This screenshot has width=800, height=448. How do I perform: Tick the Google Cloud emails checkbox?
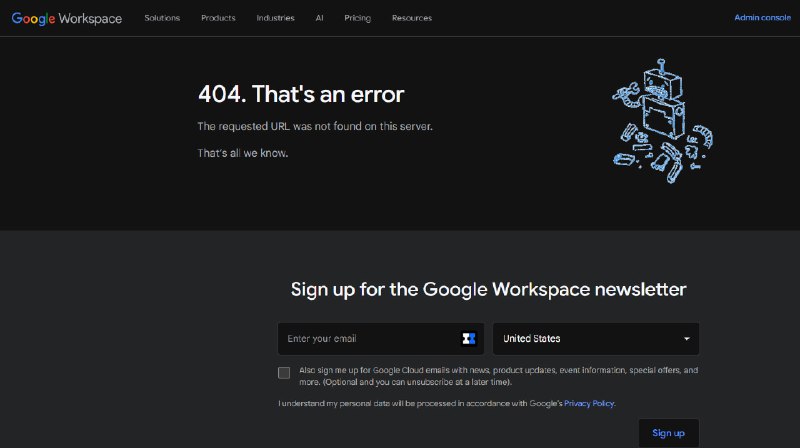tap(284, 373)
